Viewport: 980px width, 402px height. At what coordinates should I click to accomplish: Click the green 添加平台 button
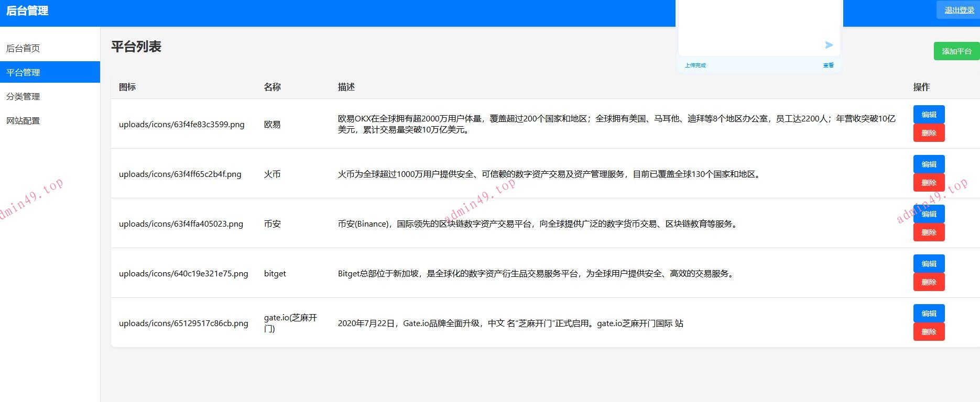[956, 51]
